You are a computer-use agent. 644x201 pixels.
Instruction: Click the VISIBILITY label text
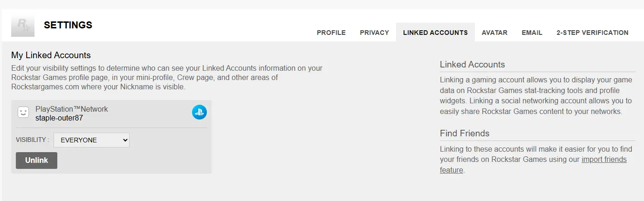coord(32,140)
